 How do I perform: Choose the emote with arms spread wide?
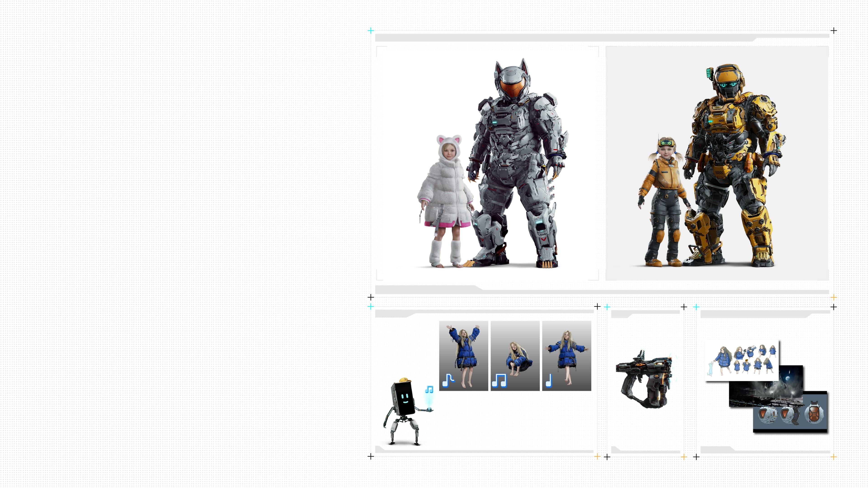click(x=567, y=356)
